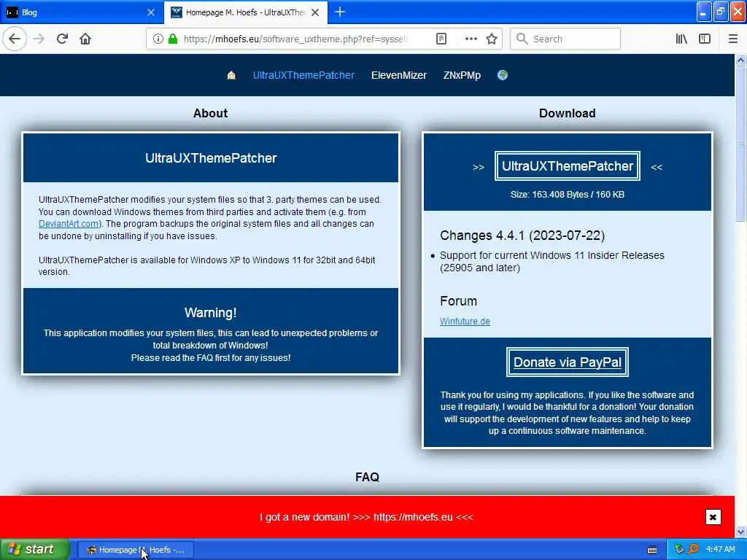Viewport: 747px width, 560px height.
Task: Open ZNxPMp nav menu item
Action: [x=462, y=75]
